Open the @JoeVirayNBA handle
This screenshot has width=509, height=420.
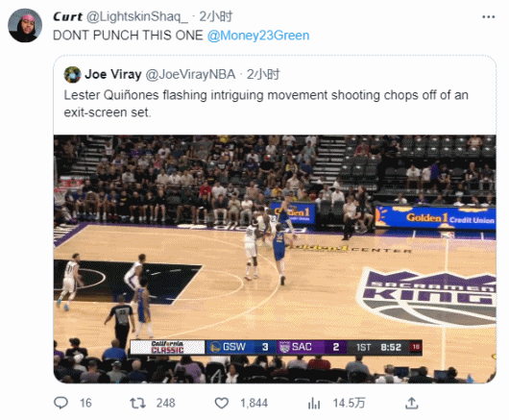[x=190, y=75]
